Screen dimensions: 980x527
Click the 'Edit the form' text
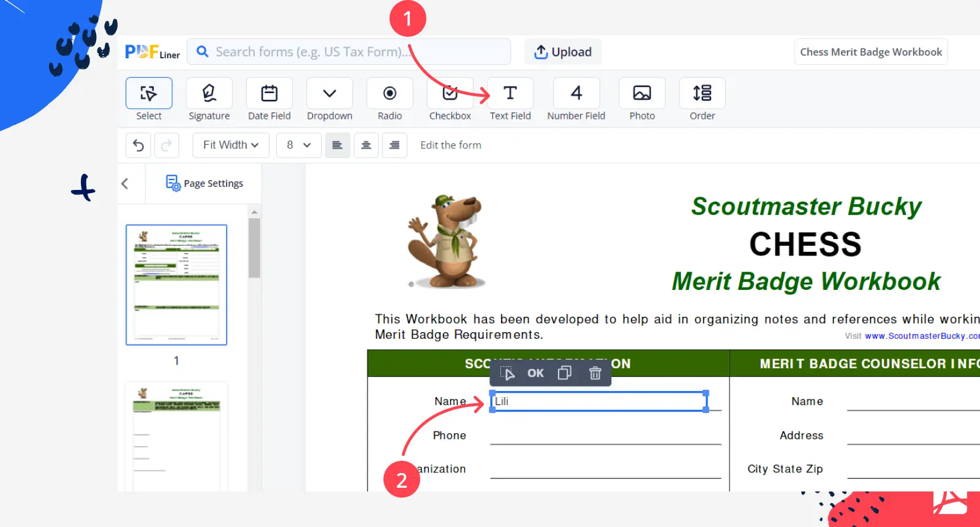[451, 145]
